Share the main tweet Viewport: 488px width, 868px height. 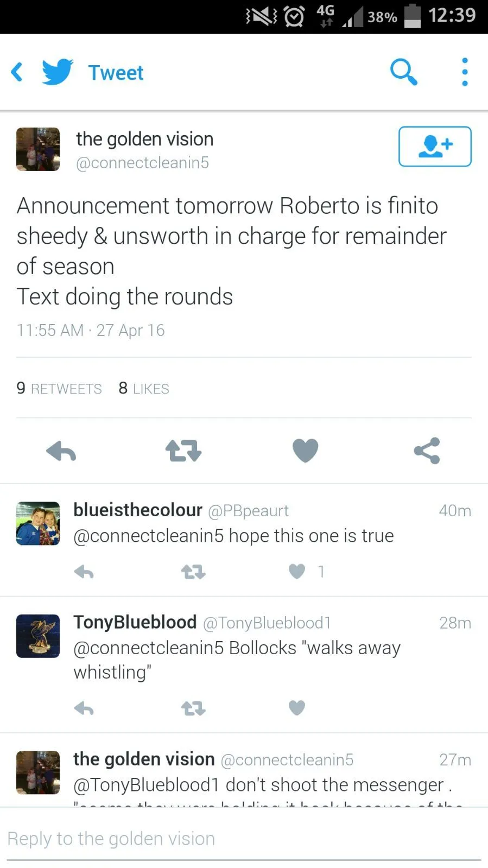(x=427, y=451)
